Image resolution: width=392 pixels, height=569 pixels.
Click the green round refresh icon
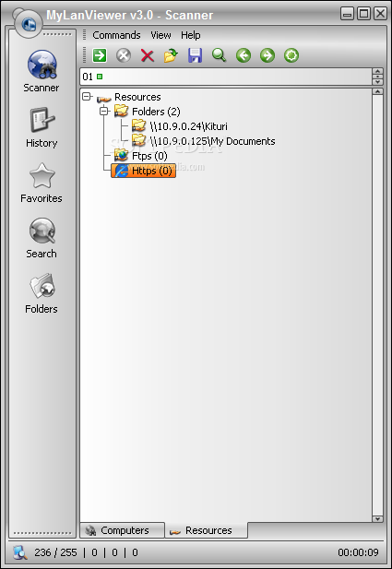(x=291, y=55)
